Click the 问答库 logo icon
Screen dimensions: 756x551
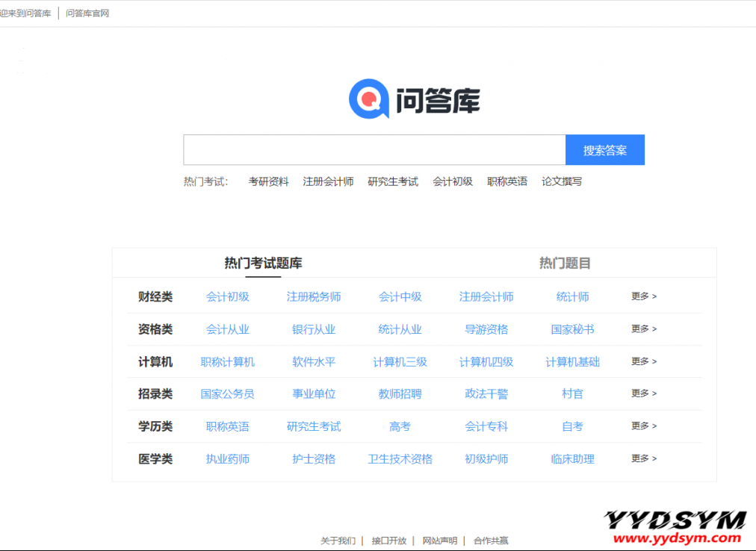(369, 99)
